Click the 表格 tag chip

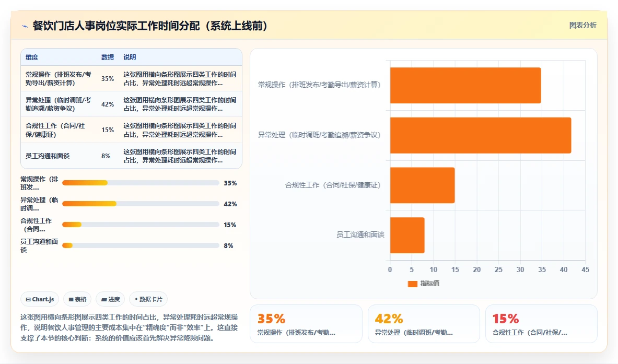pyautogui.click(x=77, y=299)
